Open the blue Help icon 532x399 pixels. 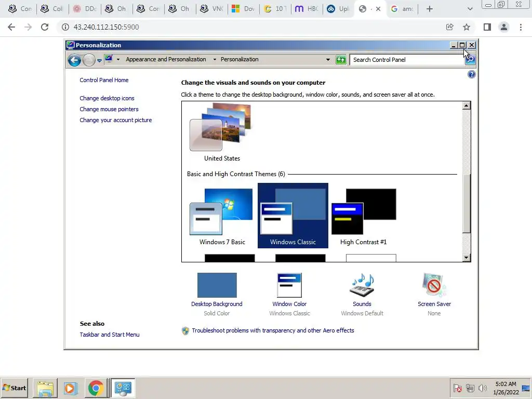471,74
